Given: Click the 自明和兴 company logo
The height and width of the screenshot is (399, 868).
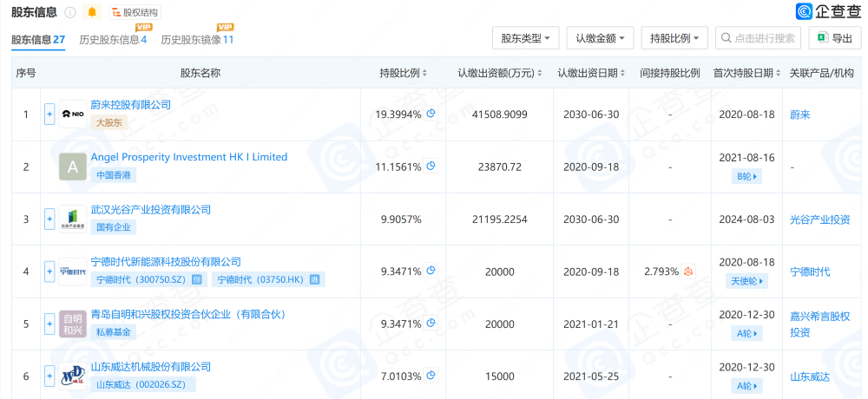Looking at the screenshot, I should [x=73, y=324].
